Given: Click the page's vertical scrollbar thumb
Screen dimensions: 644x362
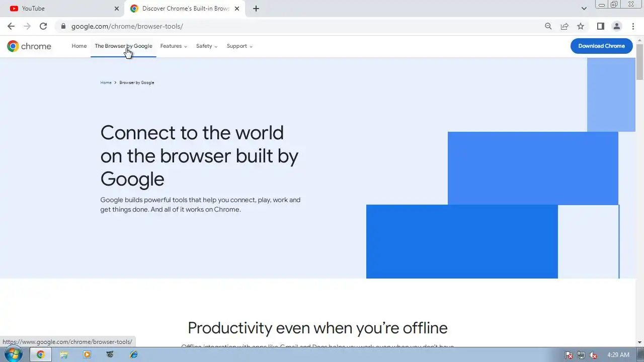Looking at the screenshot, I should click(639, 62).
